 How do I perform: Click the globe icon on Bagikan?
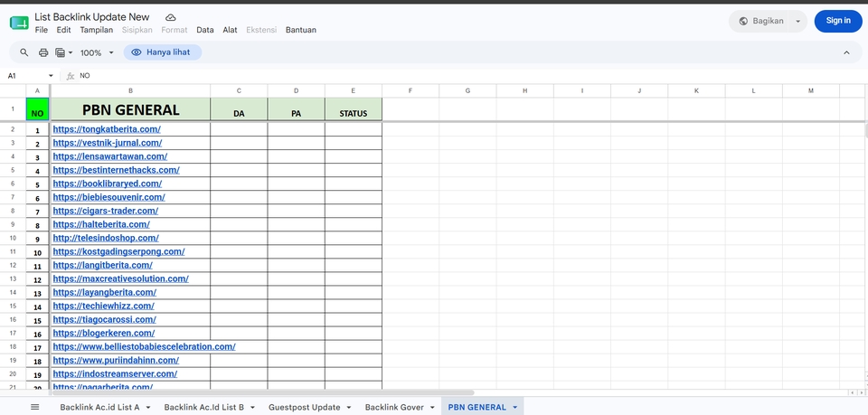743,21
